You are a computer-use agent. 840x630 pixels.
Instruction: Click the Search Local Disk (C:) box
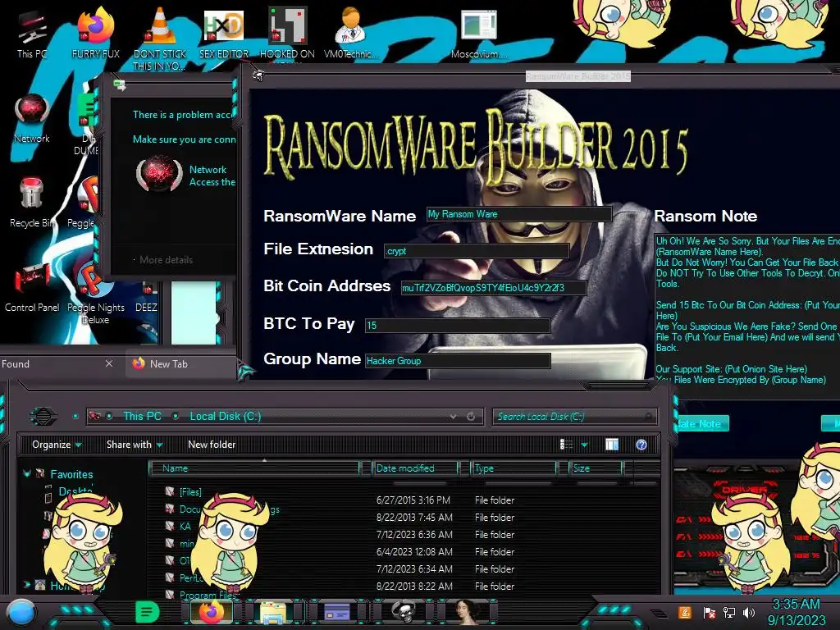[574, 416]
